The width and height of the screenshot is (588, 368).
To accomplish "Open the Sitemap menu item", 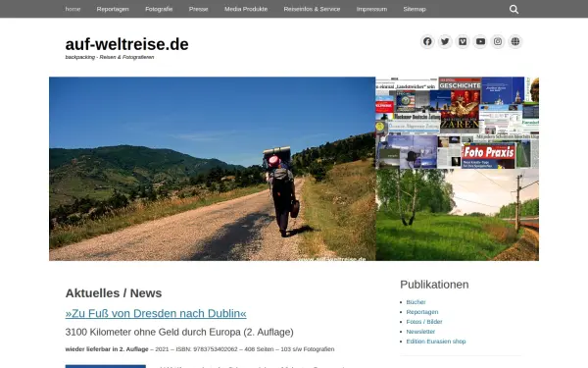I will coord(415,9).
